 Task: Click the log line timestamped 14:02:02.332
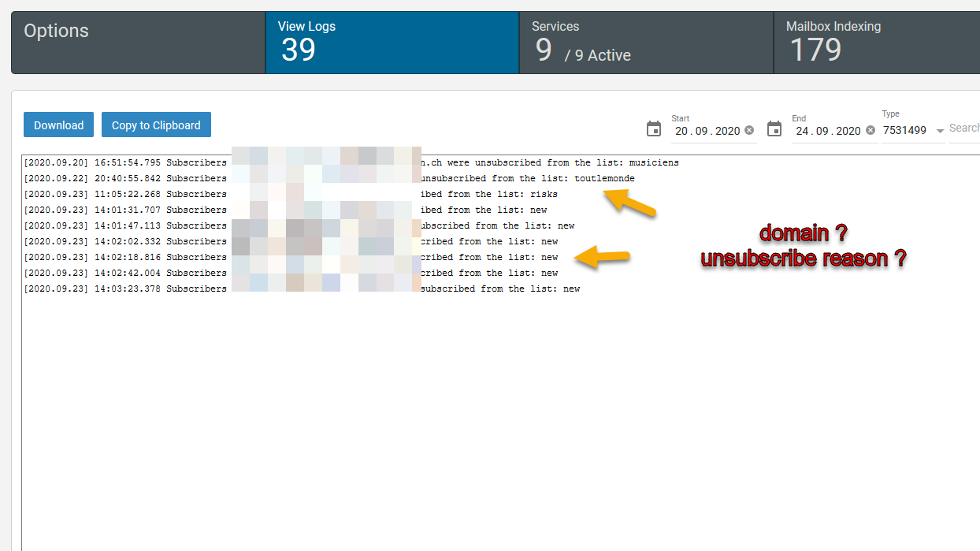click(126, 241)
